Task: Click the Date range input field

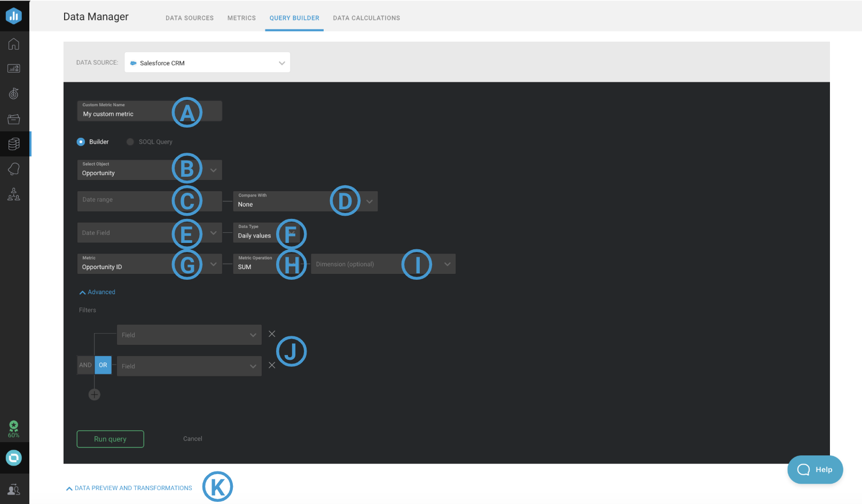Action: coord(150,201)
